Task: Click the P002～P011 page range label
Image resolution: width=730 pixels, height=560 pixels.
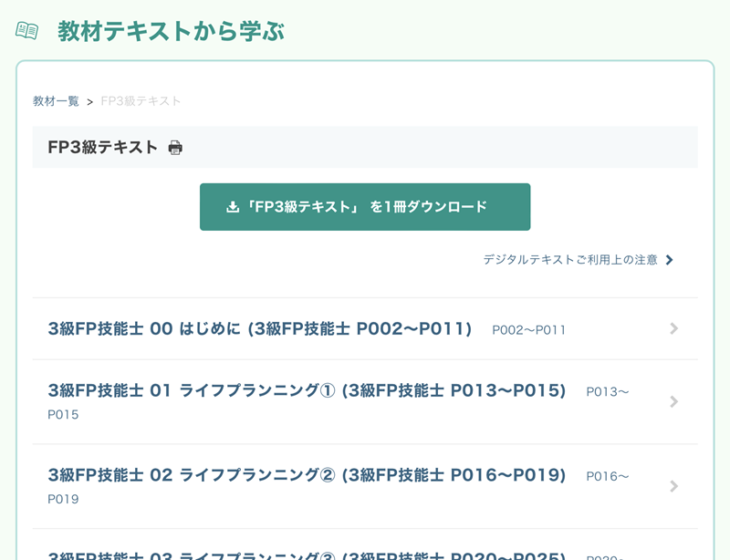Action: click(528, 330)
